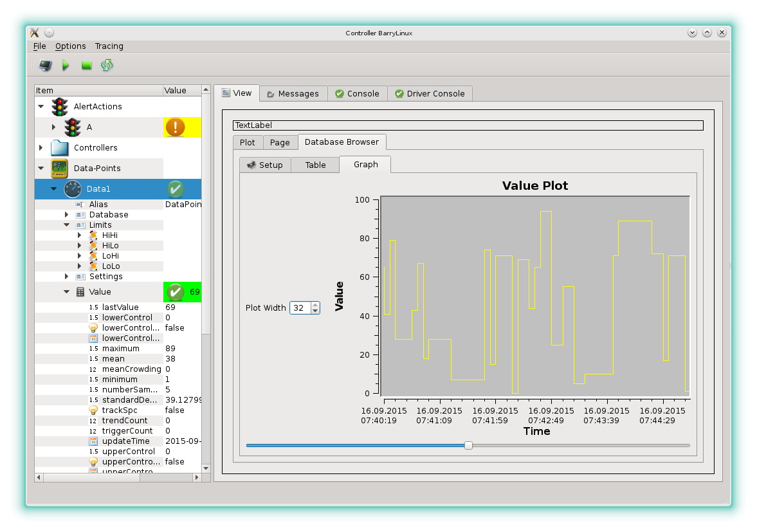Click the graph time slider handle
Screen dimensions: 757x532
(468, 446)
